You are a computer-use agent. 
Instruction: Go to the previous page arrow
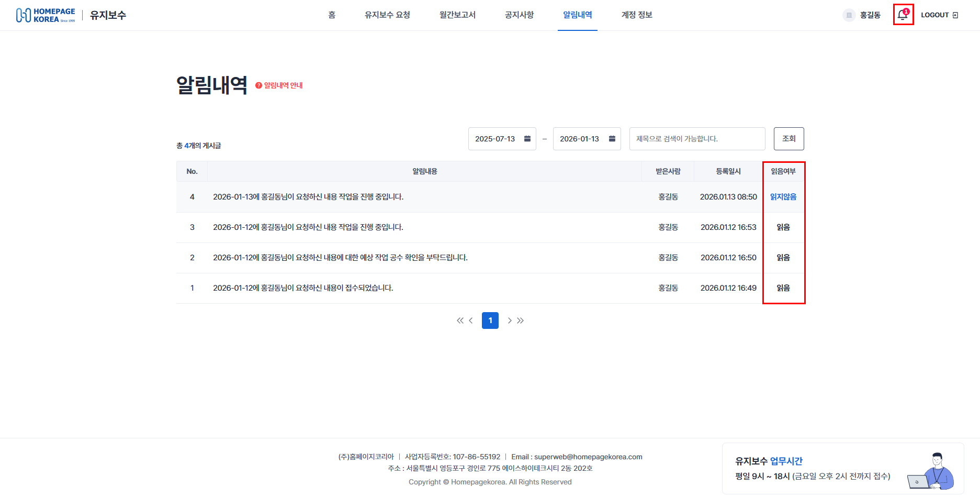click(x=471, y=321)
